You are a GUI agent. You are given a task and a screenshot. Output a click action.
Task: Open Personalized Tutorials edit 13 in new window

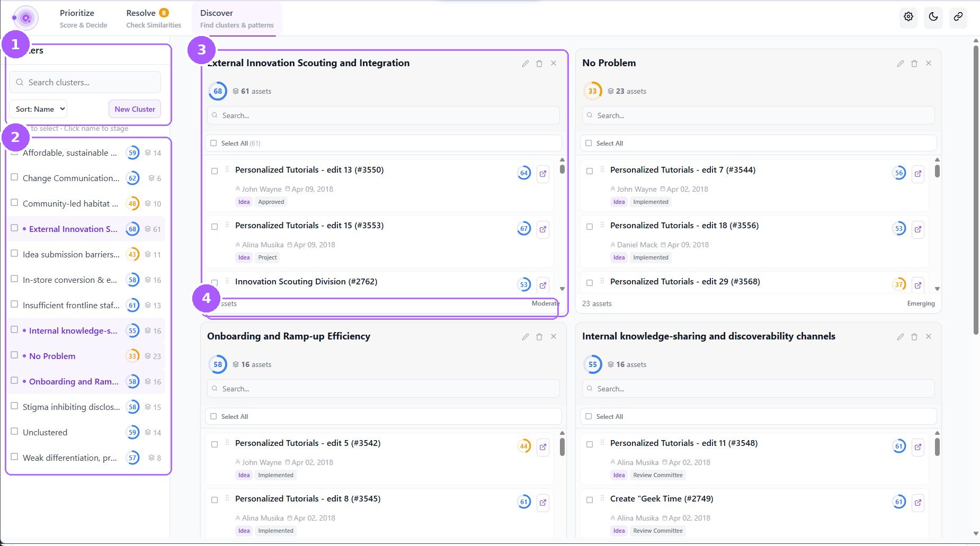tap(543, 174)
